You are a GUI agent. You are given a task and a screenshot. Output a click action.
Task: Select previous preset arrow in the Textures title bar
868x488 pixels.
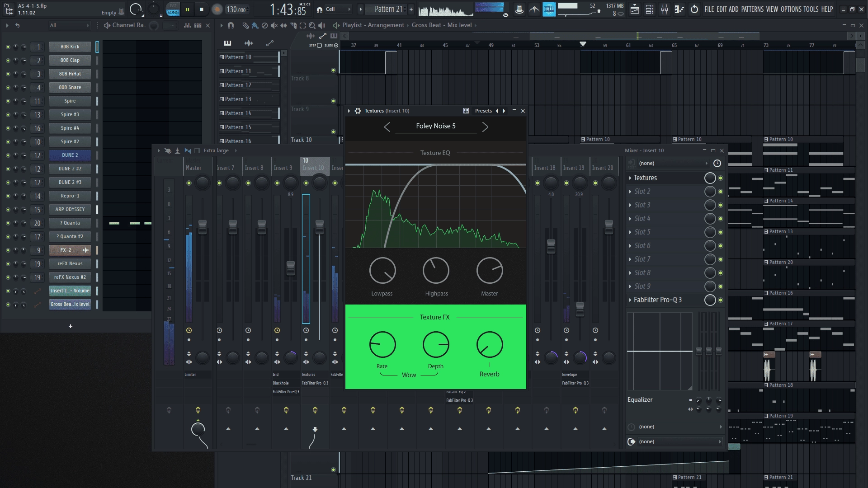click(497, 111)
